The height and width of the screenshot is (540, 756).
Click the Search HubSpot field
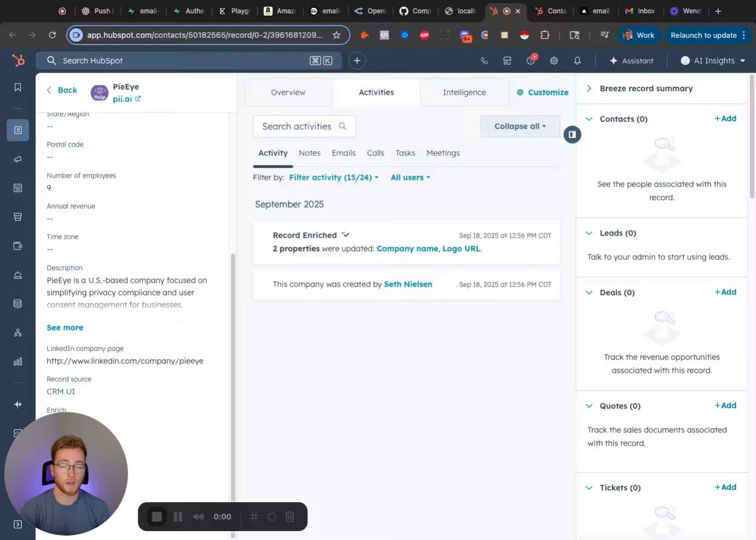[188, 60]
